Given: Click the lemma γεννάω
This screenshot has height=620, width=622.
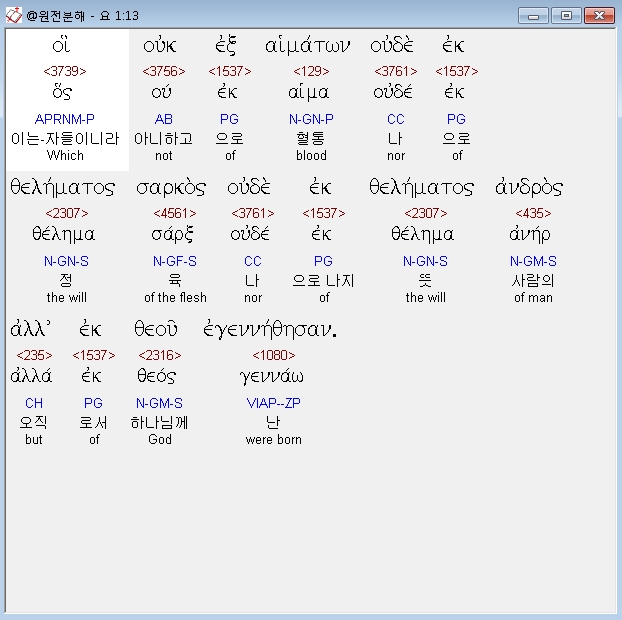Looking at the screenshot, I should [x=272, y=376].
